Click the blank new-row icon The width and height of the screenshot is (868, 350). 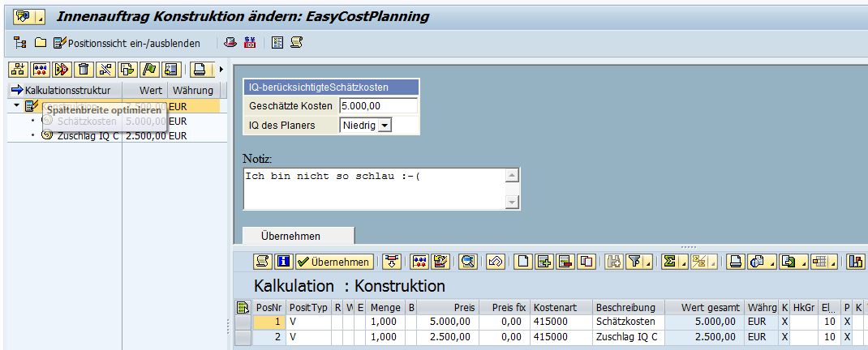pyautogui.click(x=523, y=262)
